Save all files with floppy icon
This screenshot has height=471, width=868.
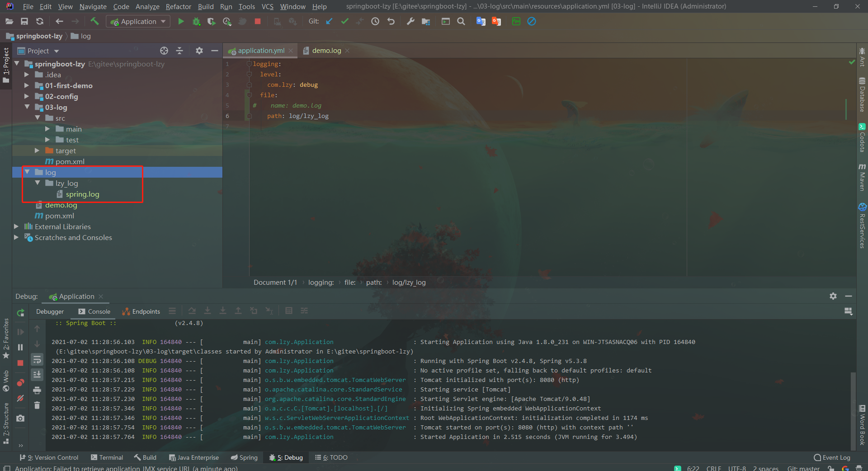point(24,21)
